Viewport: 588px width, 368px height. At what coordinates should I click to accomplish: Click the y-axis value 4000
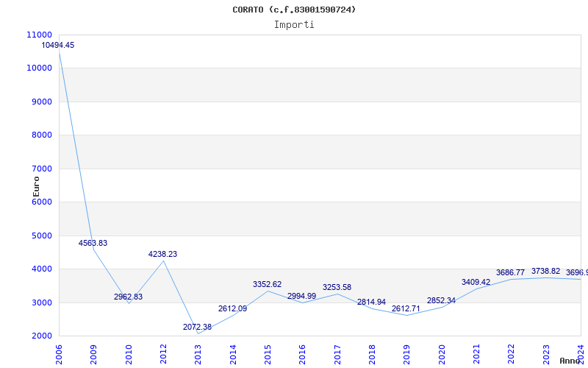(40, 269)
